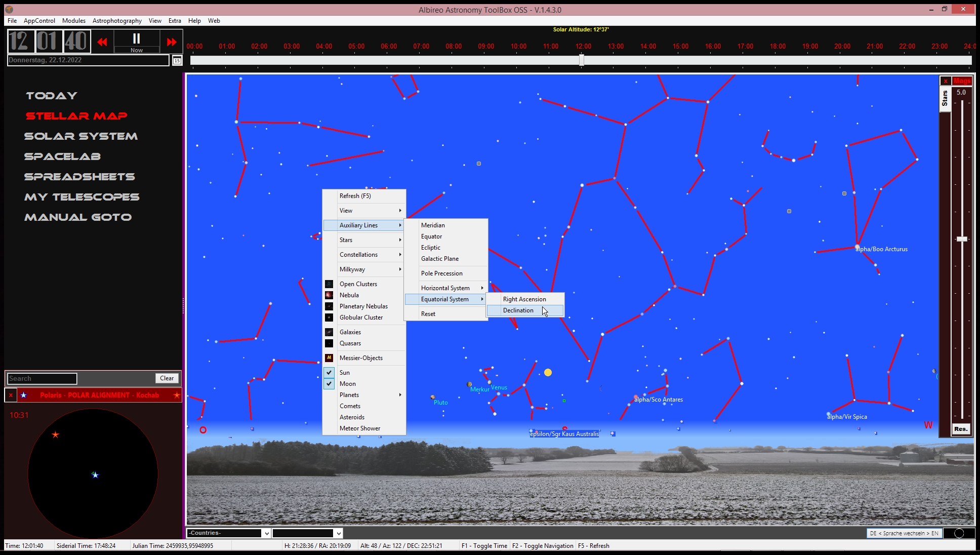Open the TODAY section
The height and width of the screenshot is (555, 980).
[x=52, y=96]
